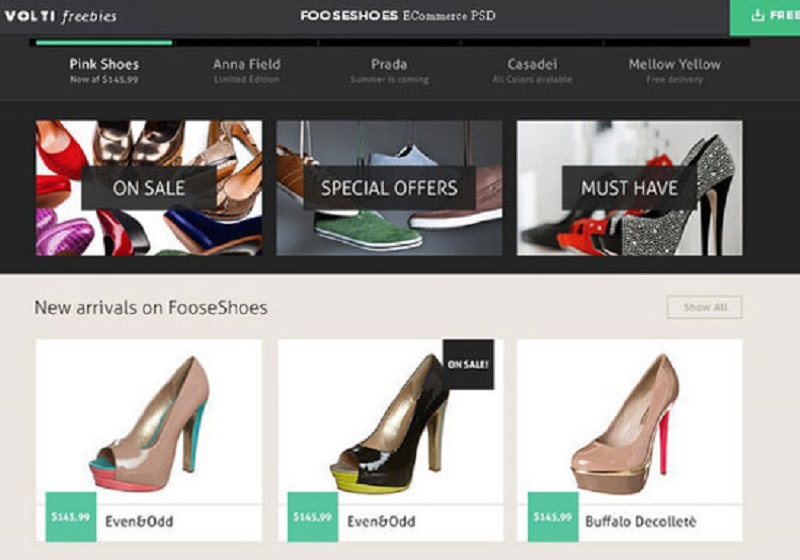Open the MUST HAVE banner
Screen dimensions: 800x560
coord(630,188)
